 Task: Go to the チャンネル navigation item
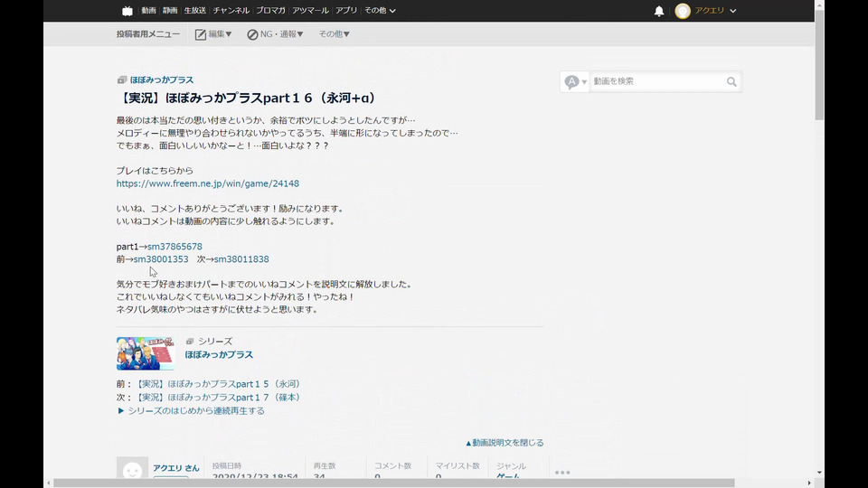coord(231,11)
